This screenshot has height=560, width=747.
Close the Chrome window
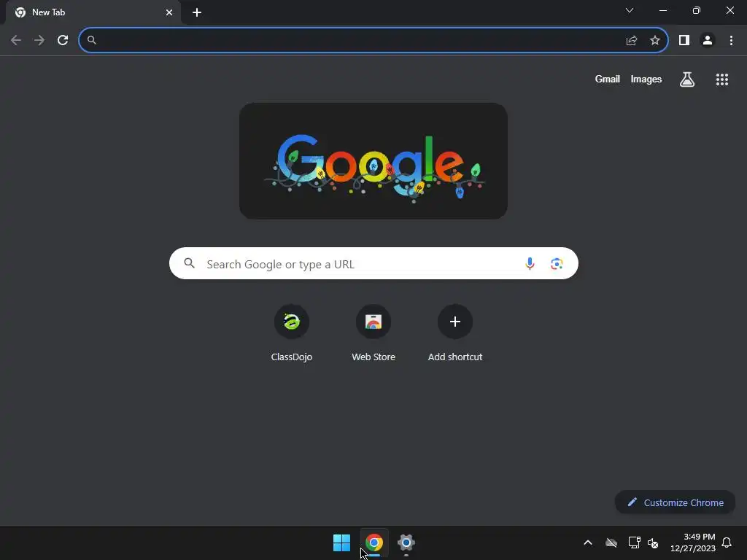pos(729,10)
